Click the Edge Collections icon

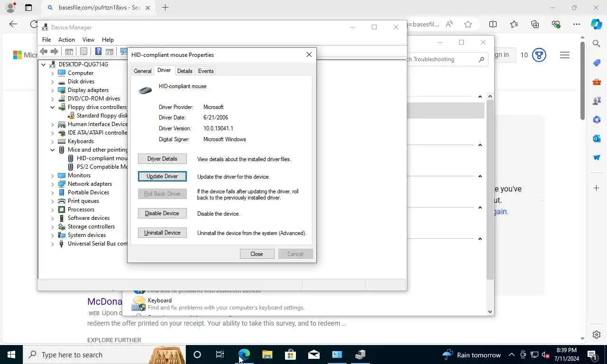pyautogui.click(x=535, y=24)
